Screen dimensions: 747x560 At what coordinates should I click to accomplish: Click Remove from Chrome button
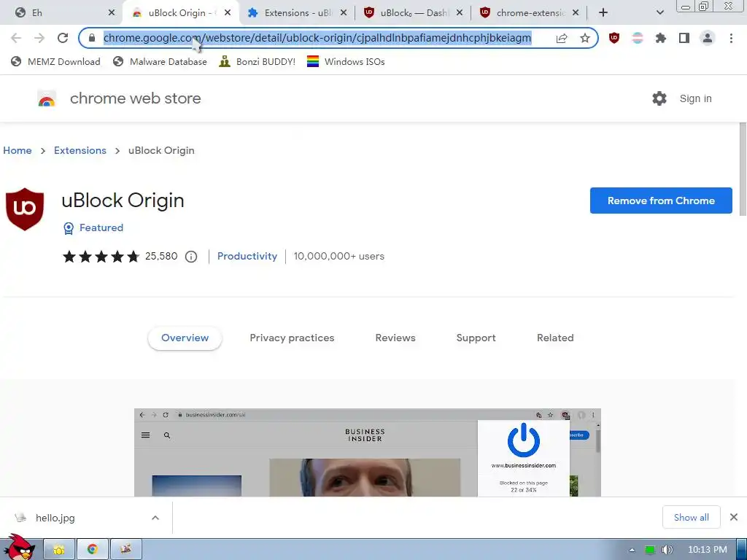[661, 201]
